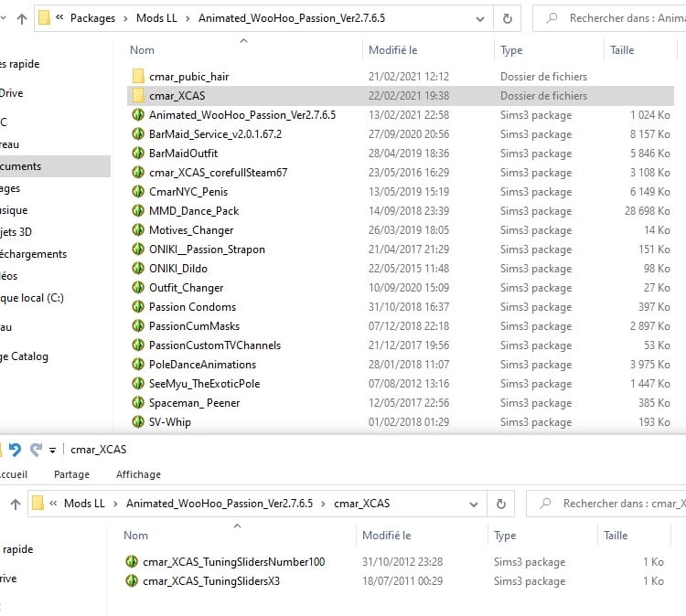Click the folder icon in cmar_XCAS address bar
The image size is (686, 616).
click(38, 504)
